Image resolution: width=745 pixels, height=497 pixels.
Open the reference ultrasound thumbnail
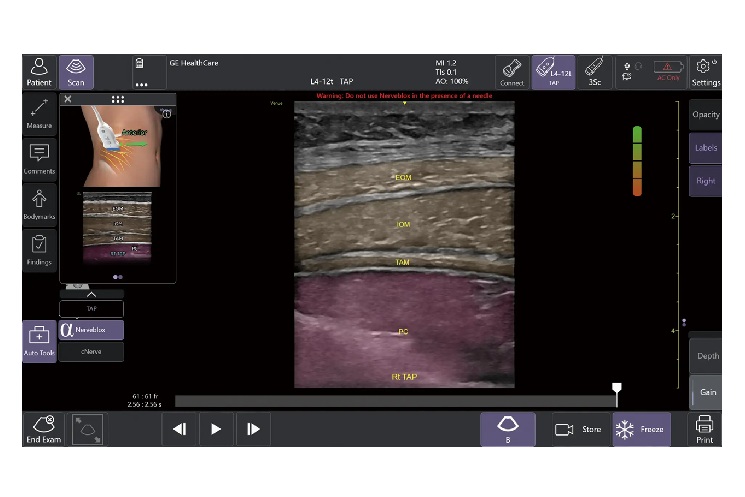pyautogui.click(x=117, y=227)
